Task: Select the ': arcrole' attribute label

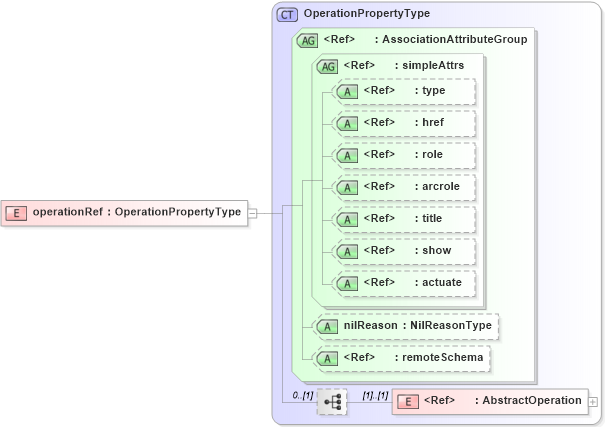Action: coord(437,186)
